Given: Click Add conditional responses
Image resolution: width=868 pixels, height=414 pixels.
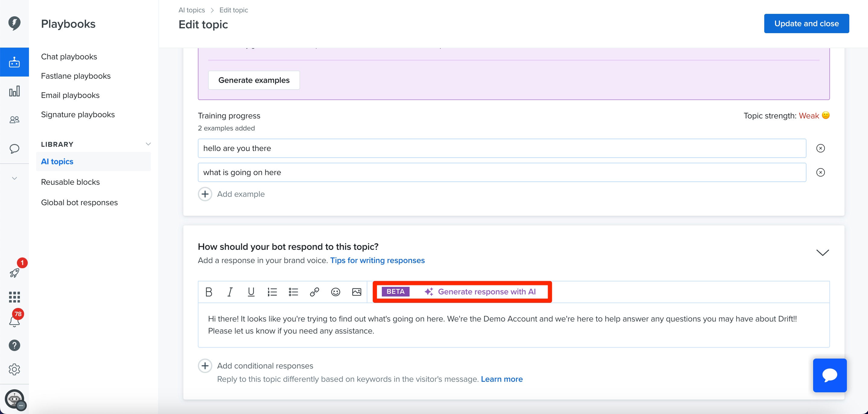Looking at the screenshot, I should click(x=255, y=366).
